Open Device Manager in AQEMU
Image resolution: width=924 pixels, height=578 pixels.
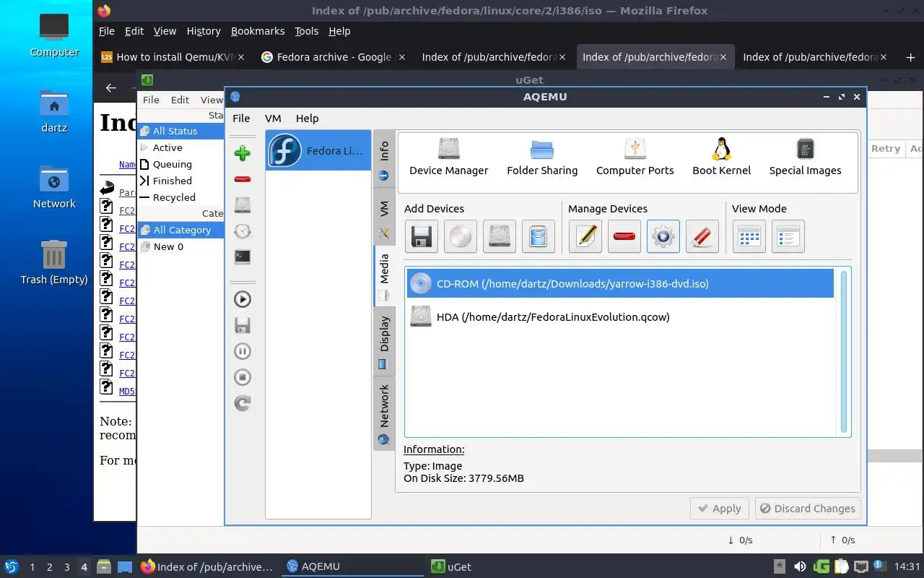point(448,158)
